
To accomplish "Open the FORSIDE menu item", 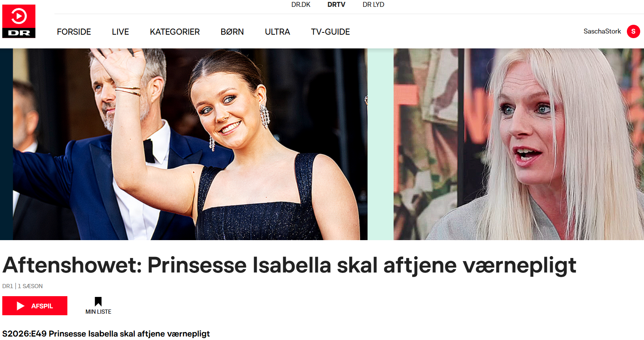I will point(74,32).
